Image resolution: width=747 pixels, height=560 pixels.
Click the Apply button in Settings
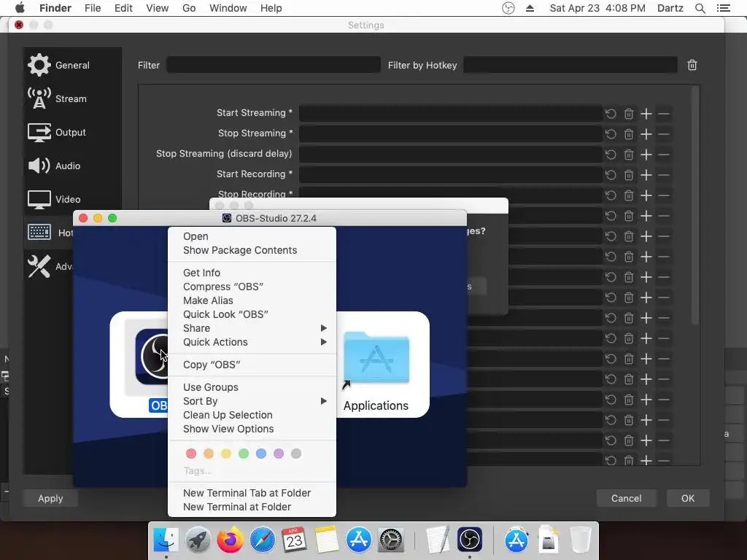pos(50,499)
